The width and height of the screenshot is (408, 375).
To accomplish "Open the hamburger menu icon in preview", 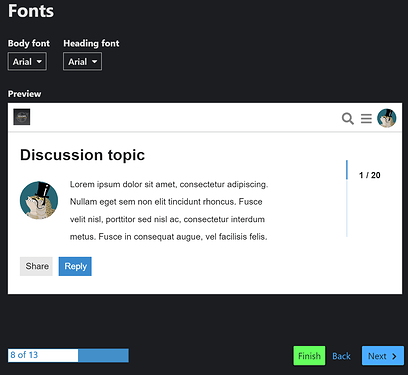I will click(366, 118).
